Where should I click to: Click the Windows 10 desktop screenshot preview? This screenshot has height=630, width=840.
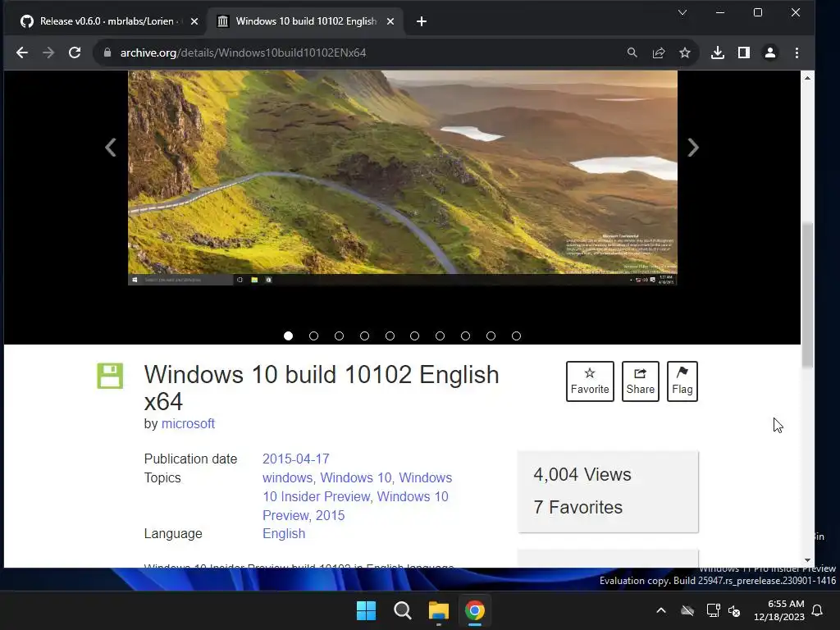402,178
